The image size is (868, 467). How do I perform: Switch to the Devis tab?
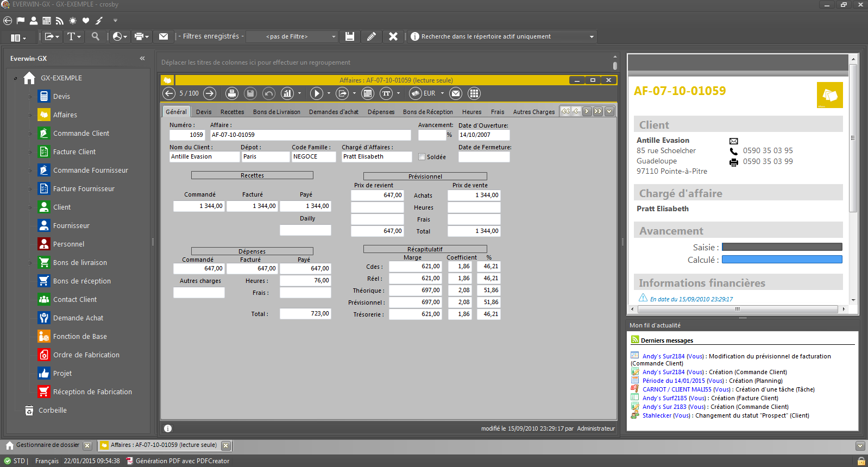(x=204, y=112)
